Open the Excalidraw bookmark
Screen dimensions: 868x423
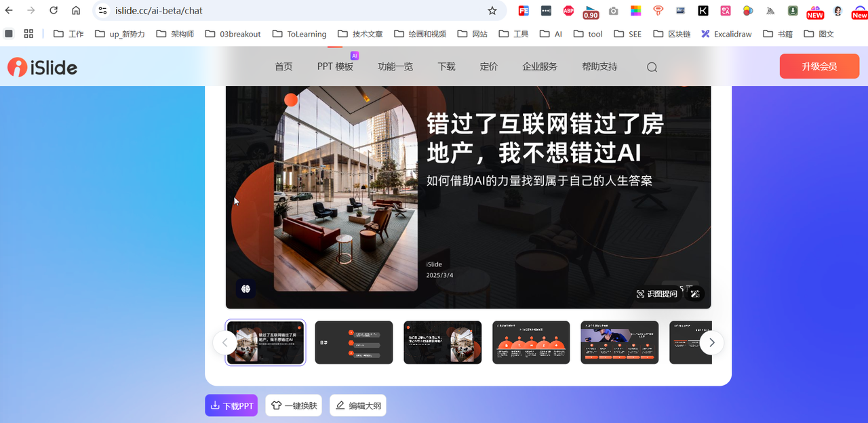[x=727, y=33]
